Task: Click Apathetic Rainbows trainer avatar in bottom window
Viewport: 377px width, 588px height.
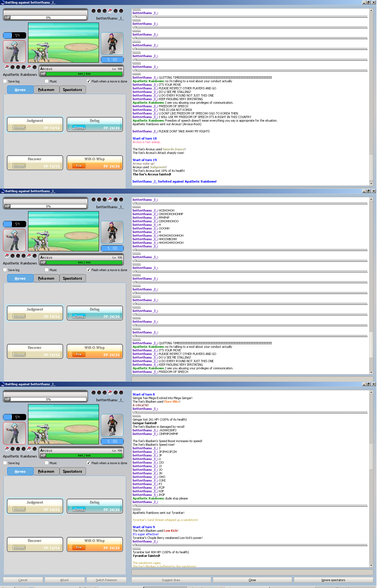Action: pyautogui.click(x=14, y=433)
